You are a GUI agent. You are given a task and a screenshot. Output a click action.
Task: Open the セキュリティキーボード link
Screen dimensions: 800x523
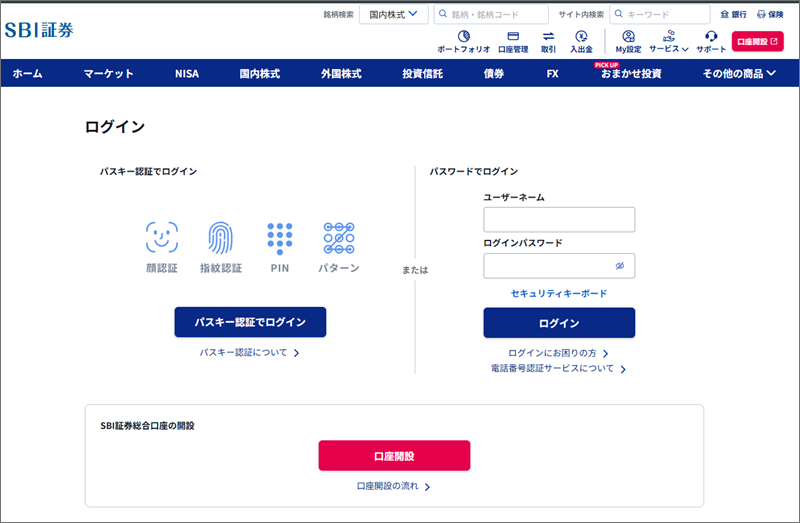coord(559,293)
